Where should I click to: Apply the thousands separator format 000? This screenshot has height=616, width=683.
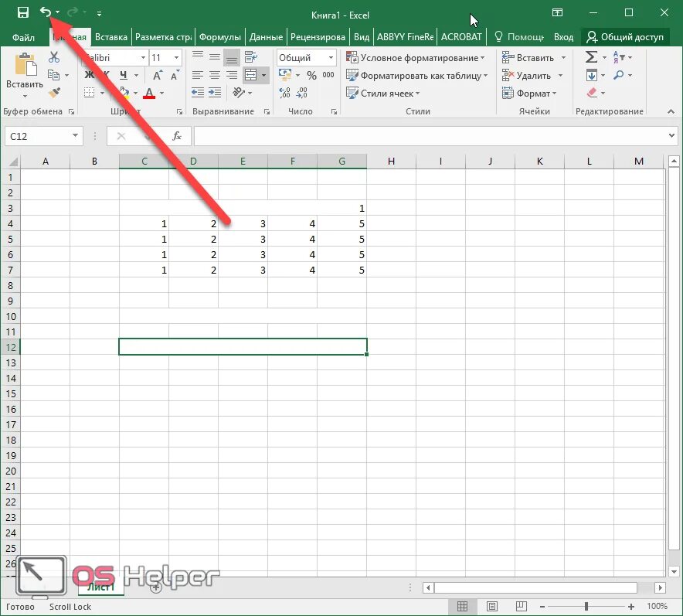pos(328,75)
